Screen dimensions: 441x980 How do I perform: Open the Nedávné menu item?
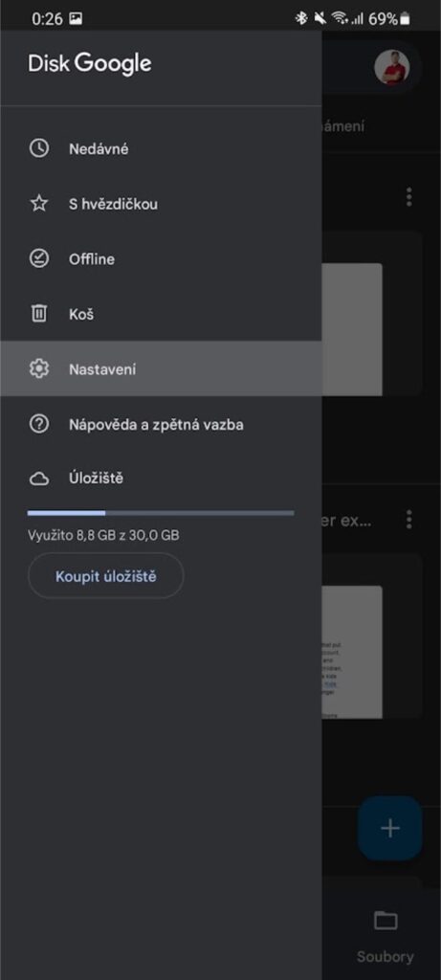click(x=161, y=148)
